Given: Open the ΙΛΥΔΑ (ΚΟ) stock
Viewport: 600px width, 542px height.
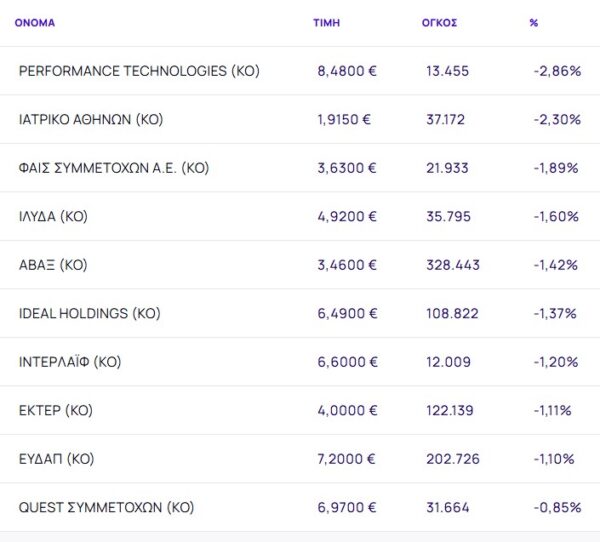Looking at the screenshot, I should click(x=53, y=216).
